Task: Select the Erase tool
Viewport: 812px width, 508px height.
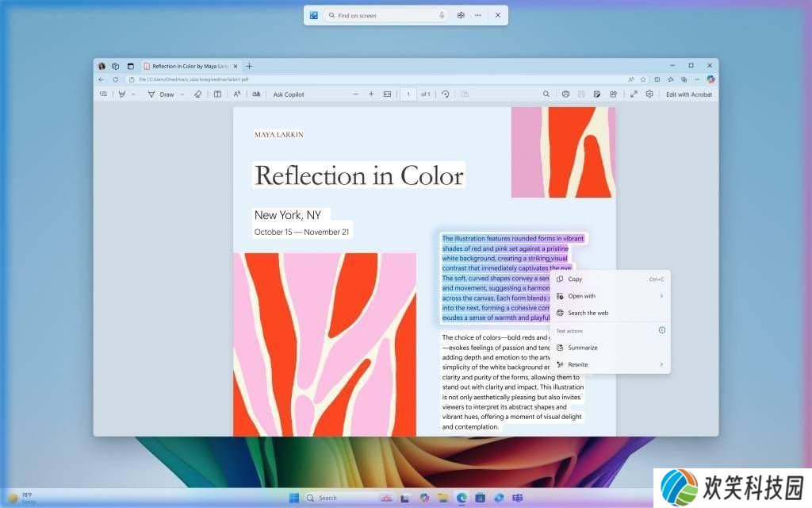Action: coord(197,94)
